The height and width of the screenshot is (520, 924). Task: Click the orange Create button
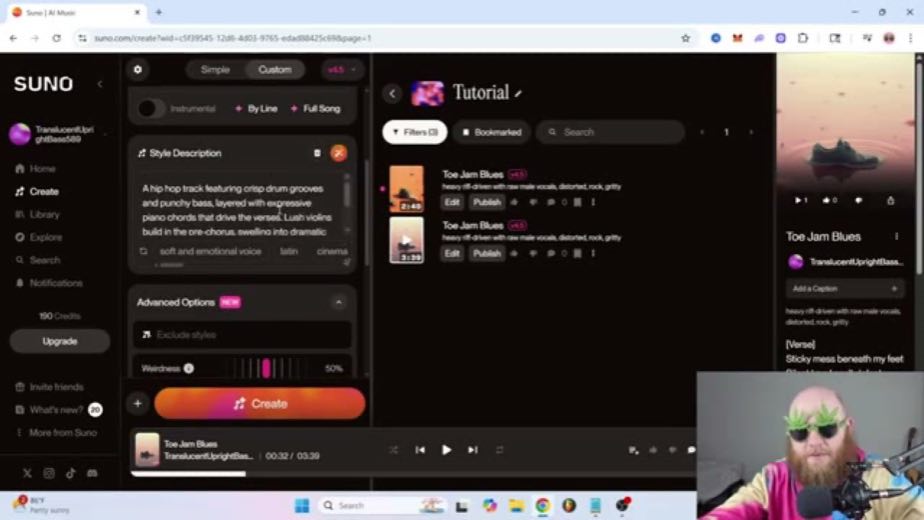[260, 404]
